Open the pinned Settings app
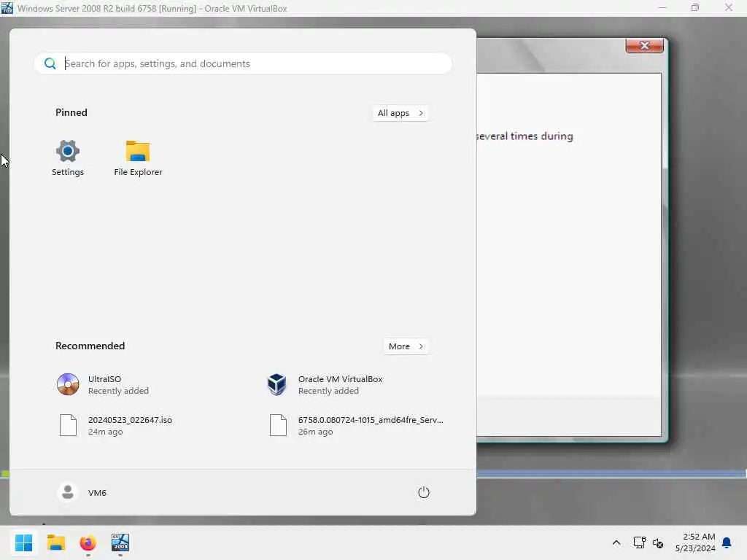This screenshot has width=747, height=560. 68,158
